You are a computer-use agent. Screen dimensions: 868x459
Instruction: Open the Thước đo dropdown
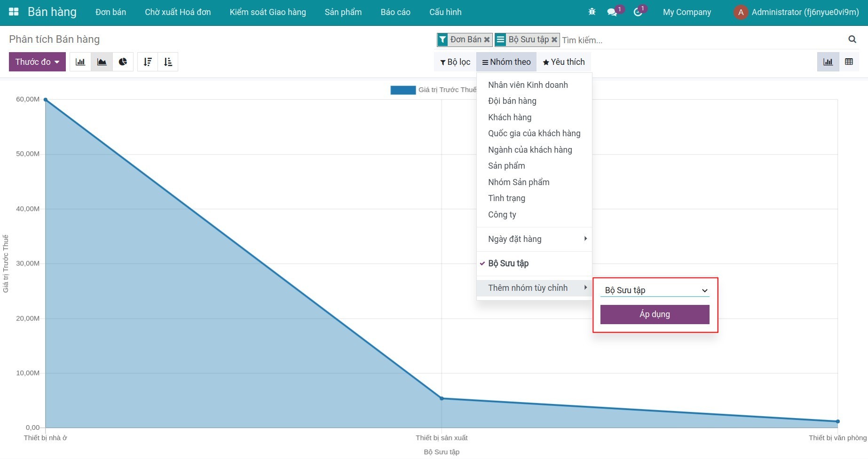tap(37, 62)
